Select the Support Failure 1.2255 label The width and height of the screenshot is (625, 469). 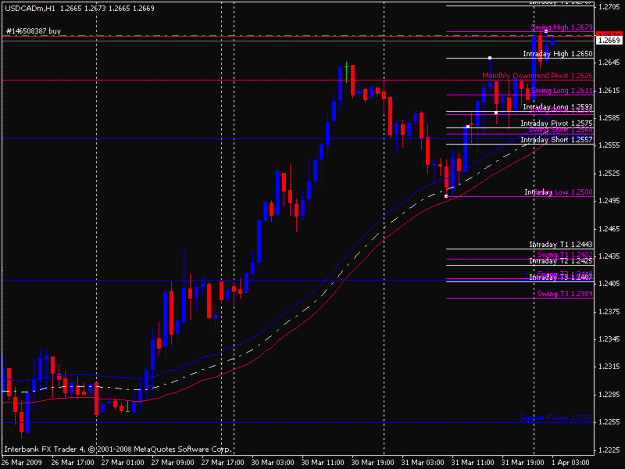(556, 418)
